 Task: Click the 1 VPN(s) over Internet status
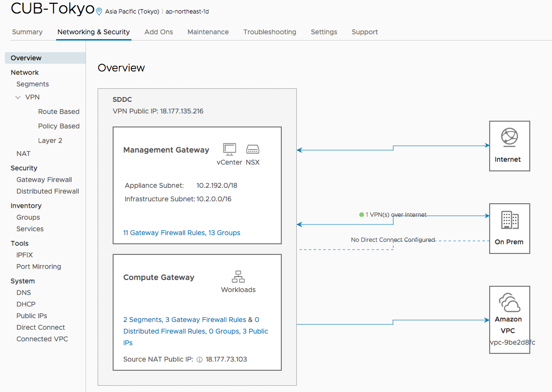click(x=396, y=214)
